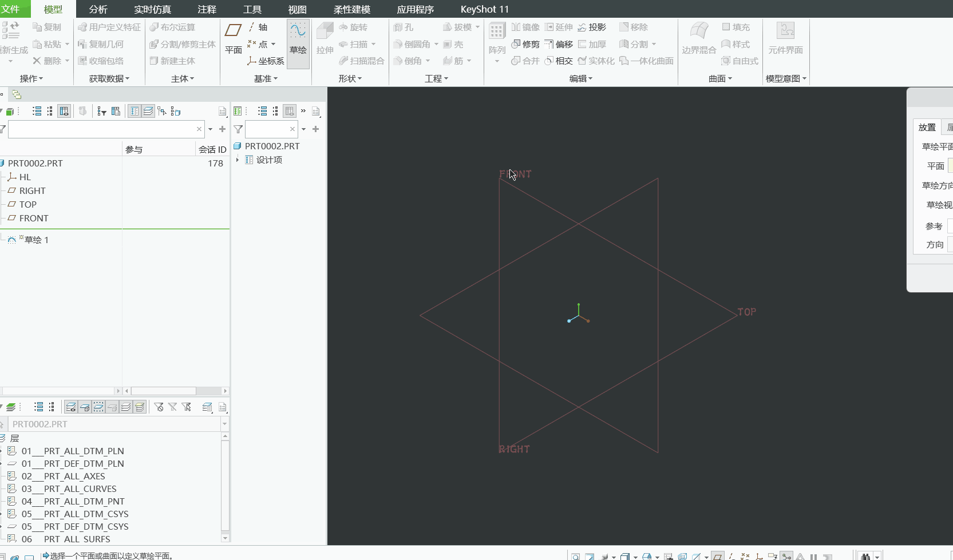The height and width of the screenshot is (560, 953).
Task: Click the 填充 fill tool
Action: tap(736, 27)
